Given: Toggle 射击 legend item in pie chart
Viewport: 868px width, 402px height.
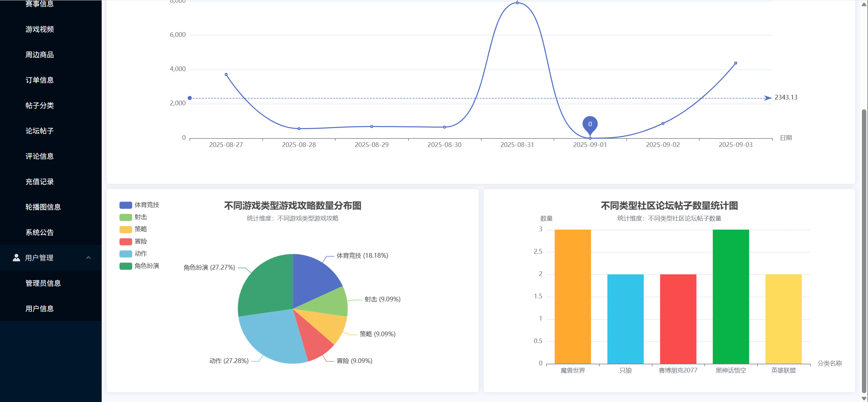Looking at the screenshot, I should coord(140,217).
